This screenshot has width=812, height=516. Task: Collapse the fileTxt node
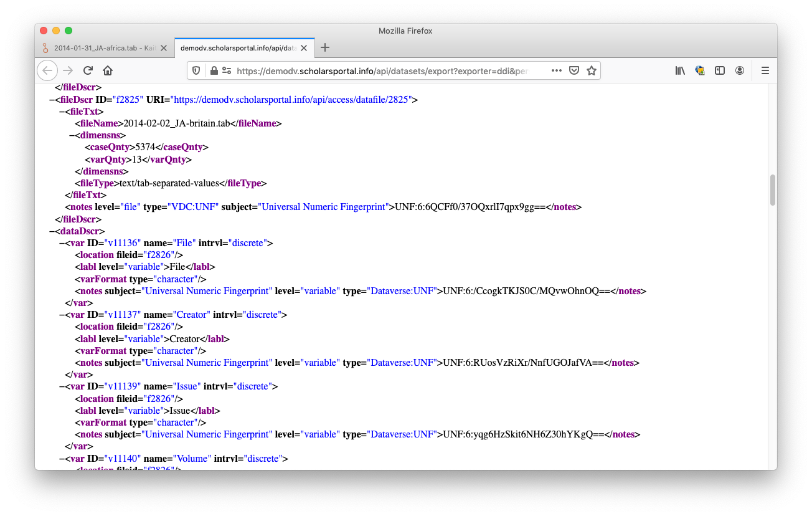(x=62, y=112)
